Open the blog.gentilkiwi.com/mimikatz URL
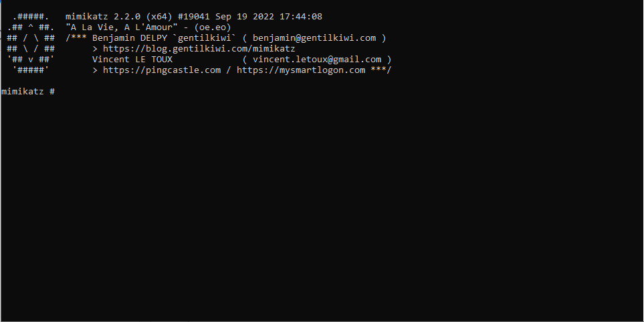The image size is (644, 322). click(x=199, y=49)
